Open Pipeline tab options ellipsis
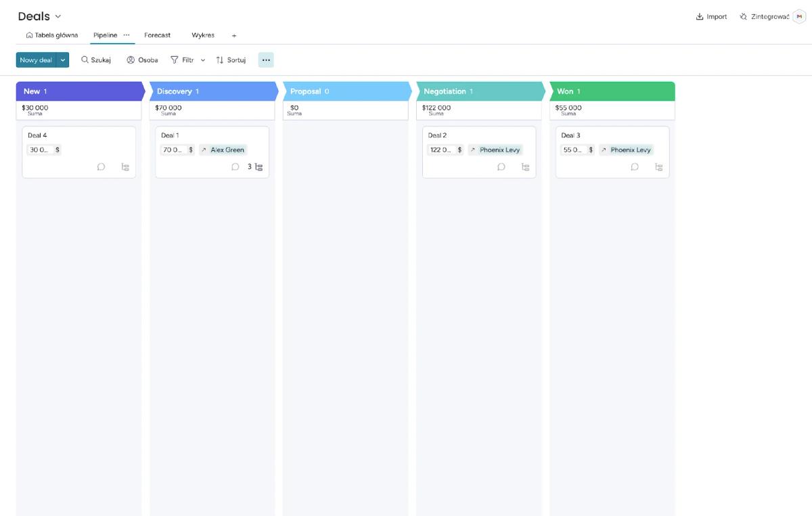 click(x=127, y=35)
